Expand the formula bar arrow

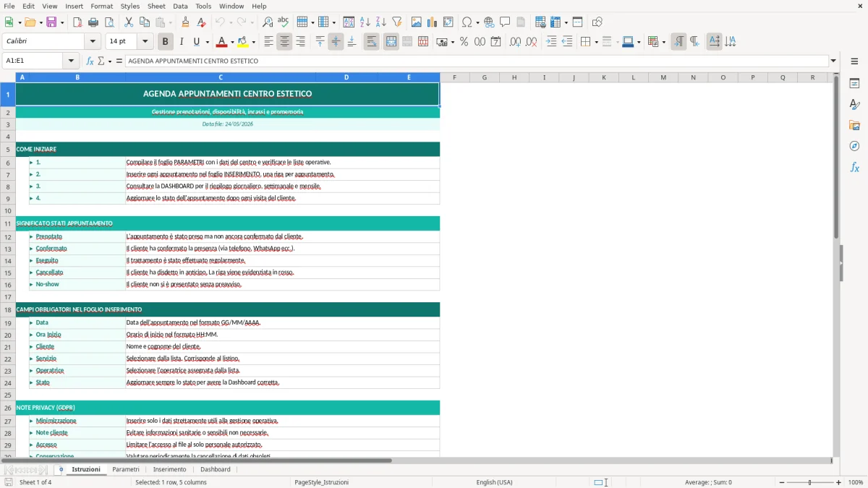pos(833,61)
